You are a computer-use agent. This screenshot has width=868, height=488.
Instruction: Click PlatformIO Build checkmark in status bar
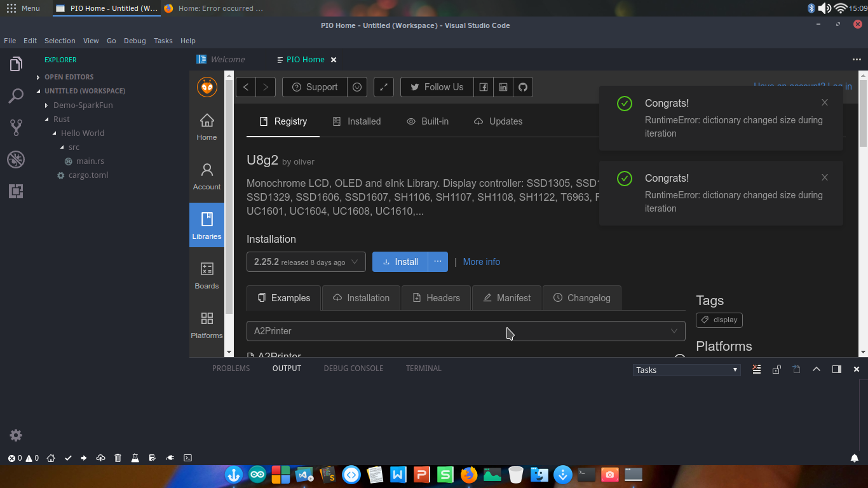[x=68, y=457]
